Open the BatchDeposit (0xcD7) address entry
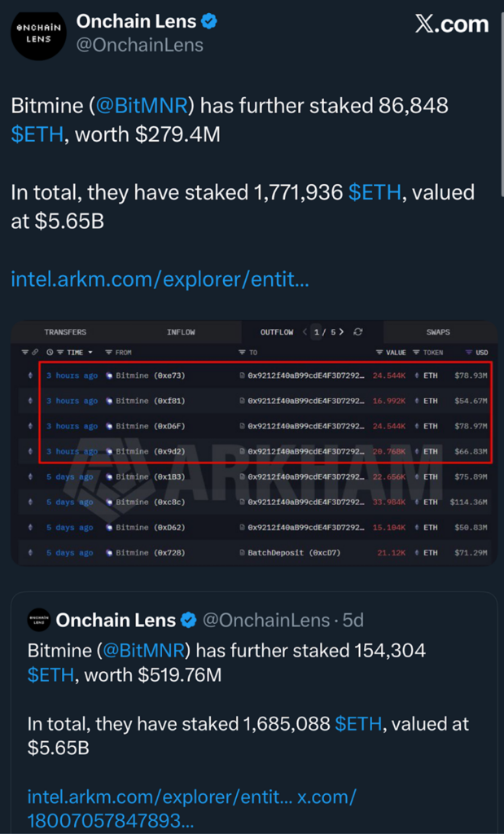 click(x=289, y=553)
